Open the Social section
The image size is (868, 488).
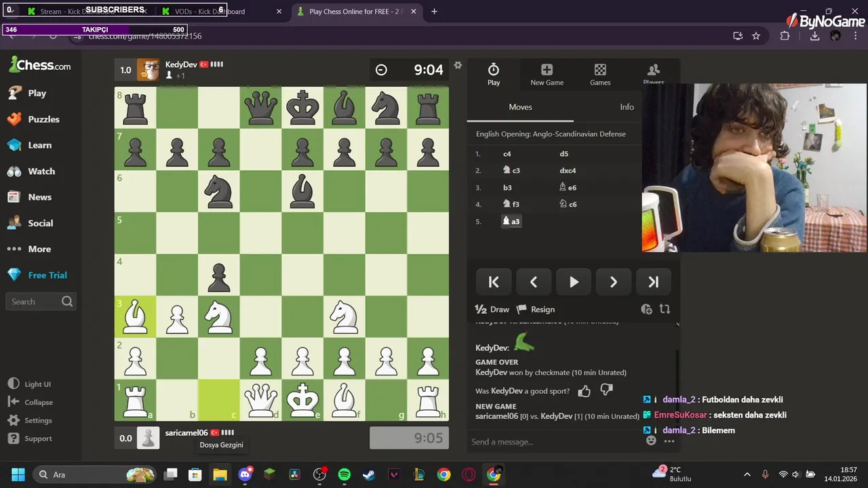click(30, 223)
